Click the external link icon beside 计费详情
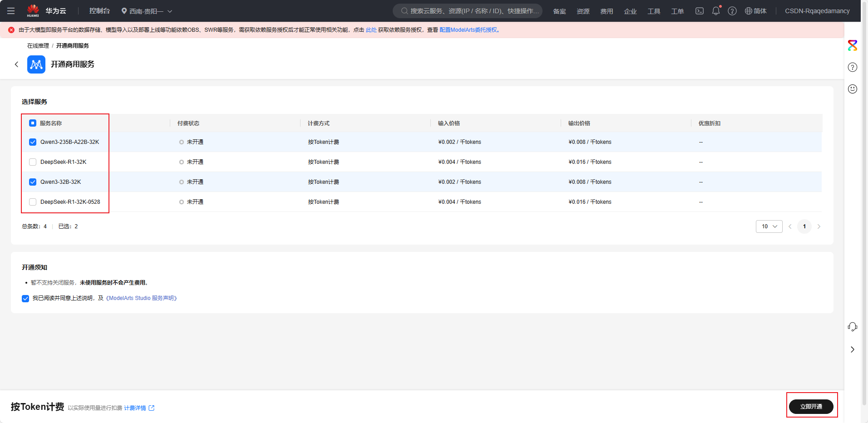The width and height of the screenshot is (868, 423). point(152,408)
